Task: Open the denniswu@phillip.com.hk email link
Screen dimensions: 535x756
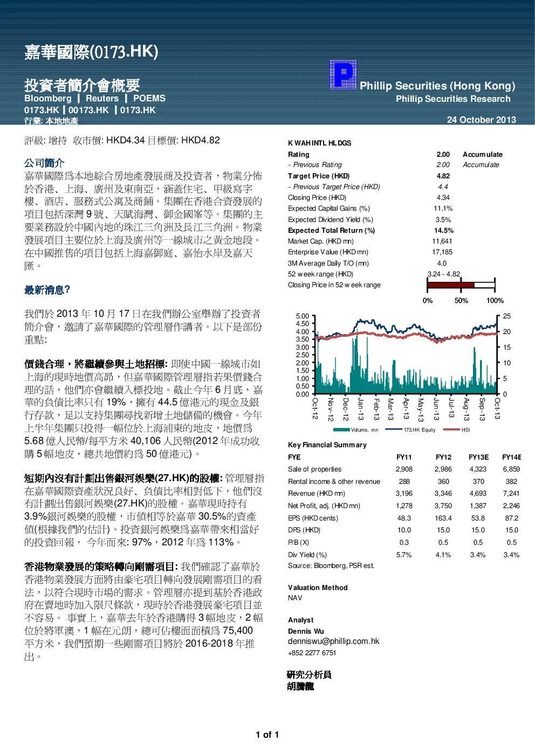Action: pos(333,641)
